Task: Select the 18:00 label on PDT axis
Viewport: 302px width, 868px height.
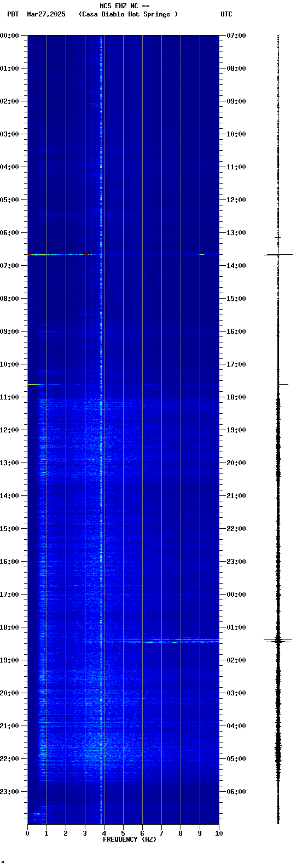Action: (x=10, y=627)
